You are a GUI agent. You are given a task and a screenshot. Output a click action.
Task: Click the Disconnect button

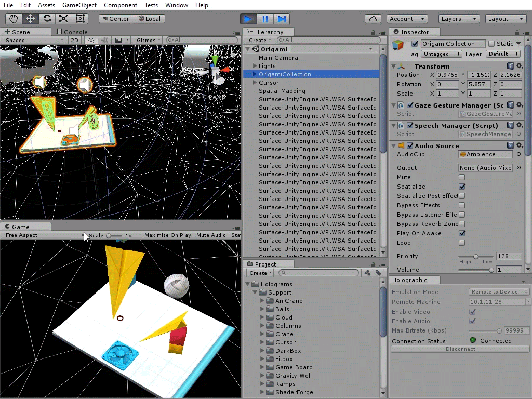(x=460, y=349)
